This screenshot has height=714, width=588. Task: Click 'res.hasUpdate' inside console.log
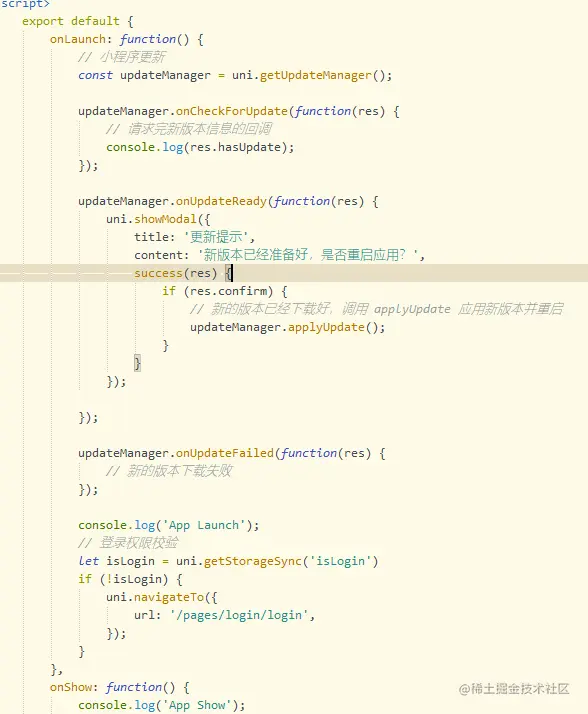[x=235, y=147]
